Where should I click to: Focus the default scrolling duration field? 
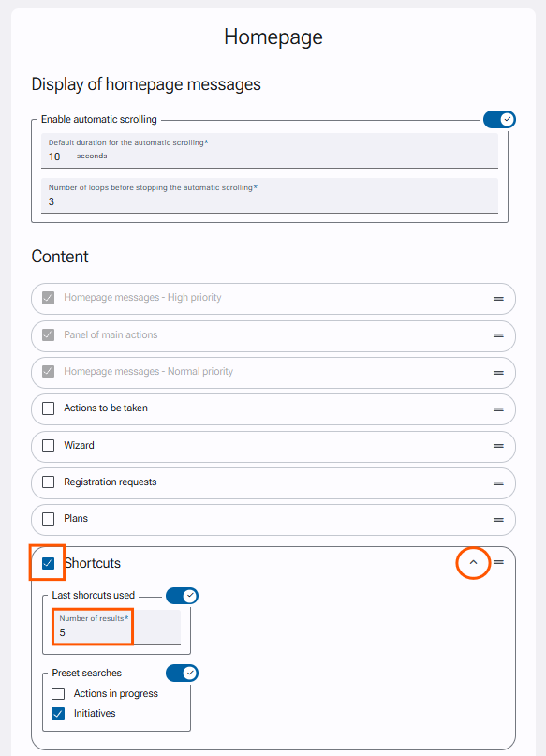tap(270, 151)
